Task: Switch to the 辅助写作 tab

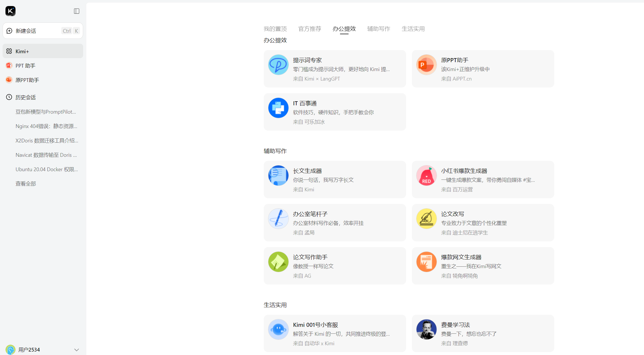Action: [379, 29]
